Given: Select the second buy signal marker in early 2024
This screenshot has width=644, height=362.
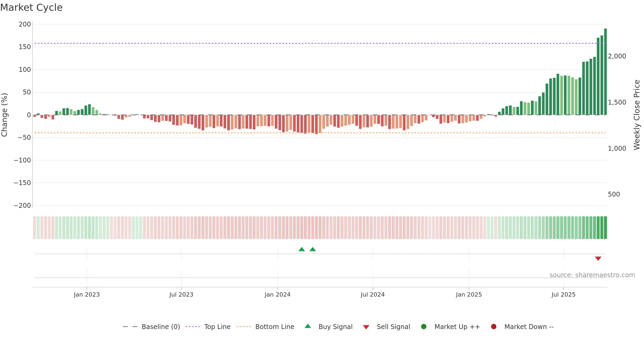Looking at the screenshot, I should click(x=313, y=249).
